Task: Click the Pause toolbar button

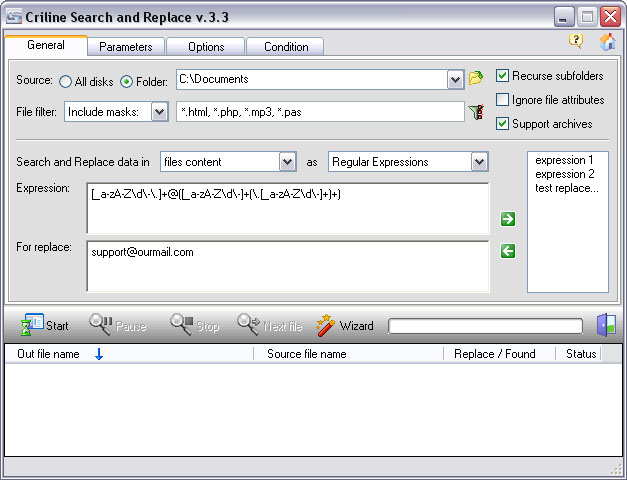Action: (118, 326)
